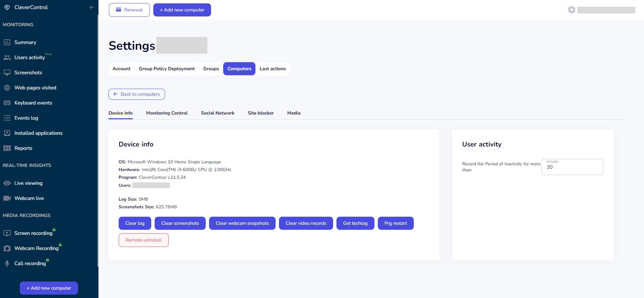
Task: Open Installed applications section
Action: point(38,133)
